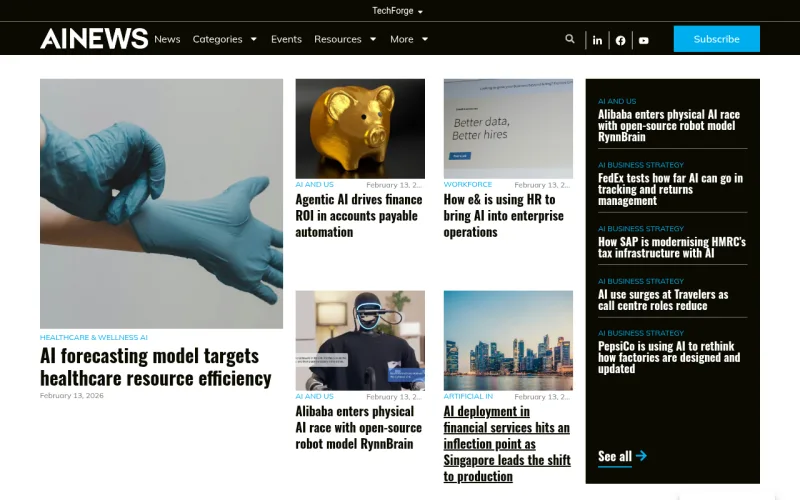
Task: Click the date beside the ARTIFICIAL IN tag
Action: tap(542, 397)
